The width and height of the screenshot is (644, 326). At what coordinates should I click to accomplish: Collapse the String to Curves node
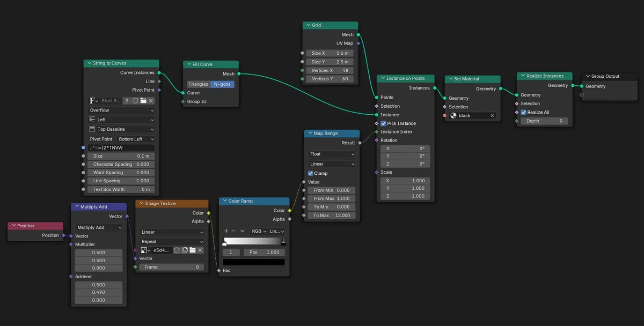coord(89,63)
